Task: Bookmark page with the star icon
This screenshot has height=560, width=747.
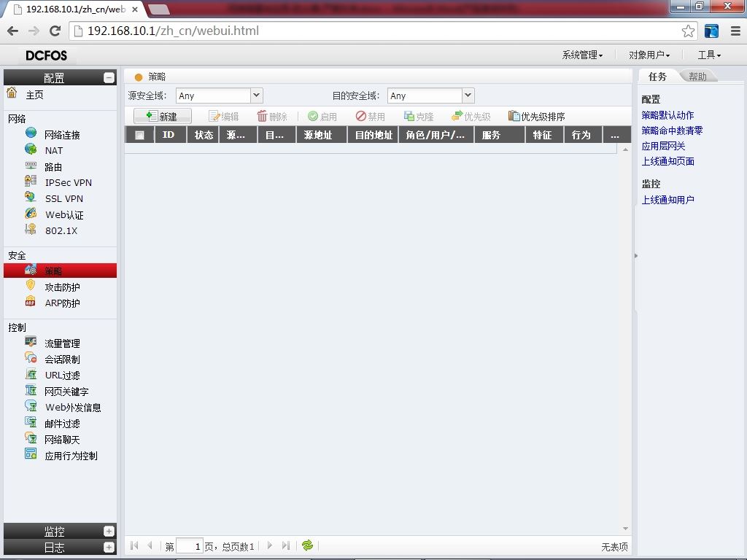Action: [x=688, y=31]
